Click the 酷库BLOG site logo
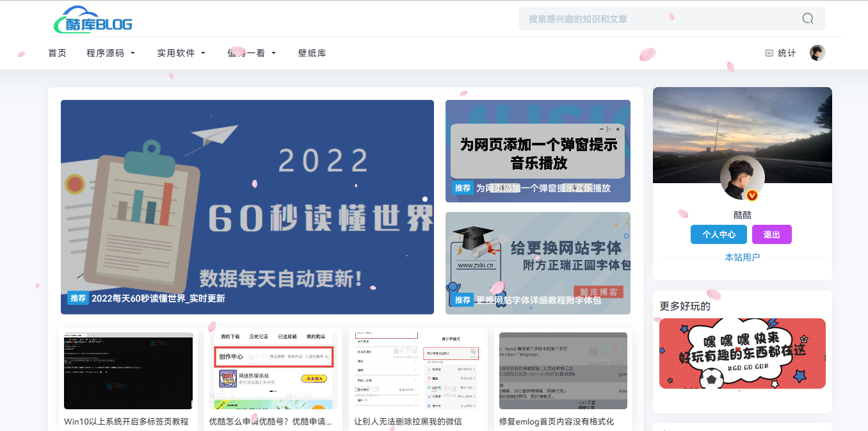 point(93,20)
